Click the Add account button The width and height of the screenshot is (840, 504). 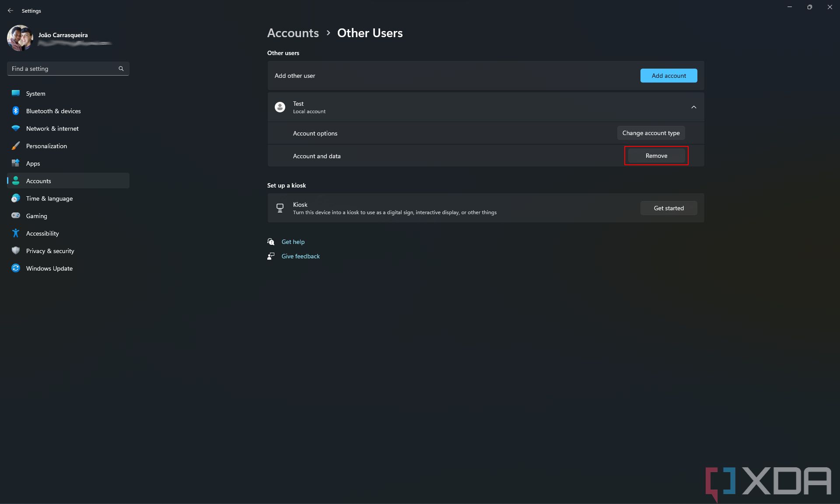click(x=668, y=75)
